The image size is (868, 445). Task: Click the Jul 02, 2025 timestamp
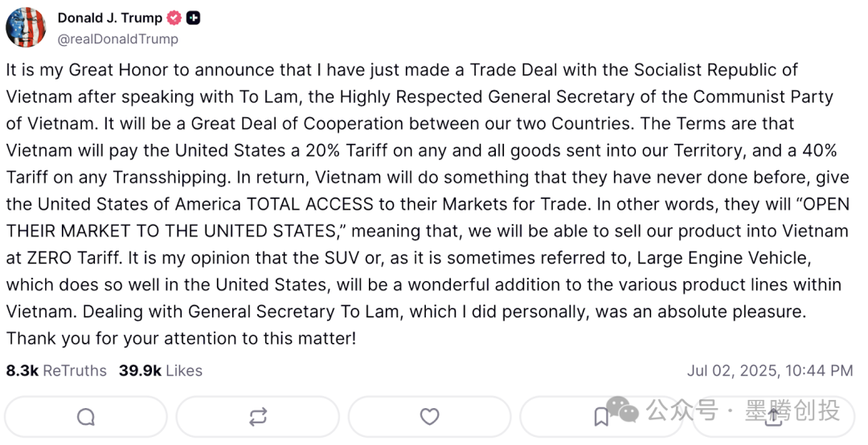(769, 370)
